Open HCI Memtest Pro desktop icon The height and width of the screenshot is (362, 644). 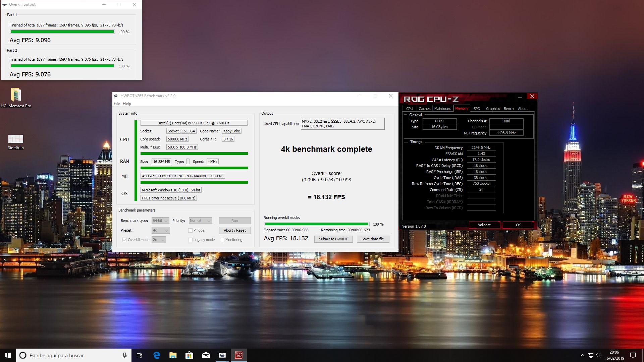[x=16, y=95]
